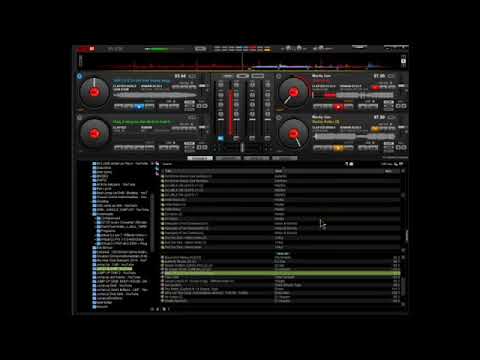Seek within upper-right deck's track waveform
Image resolution: width=480 pixels, height=360 pixels.
pos(354,96)
